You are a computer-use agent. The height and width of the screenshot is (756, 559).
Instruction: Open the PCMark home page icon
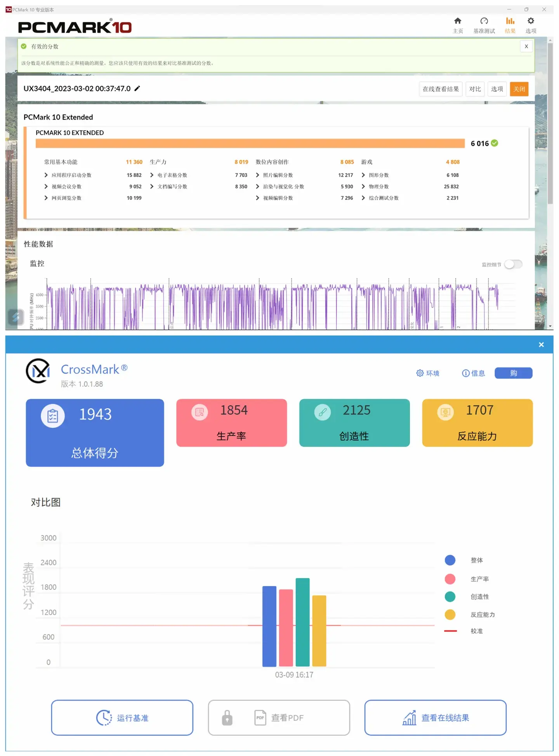coord(458,21)
